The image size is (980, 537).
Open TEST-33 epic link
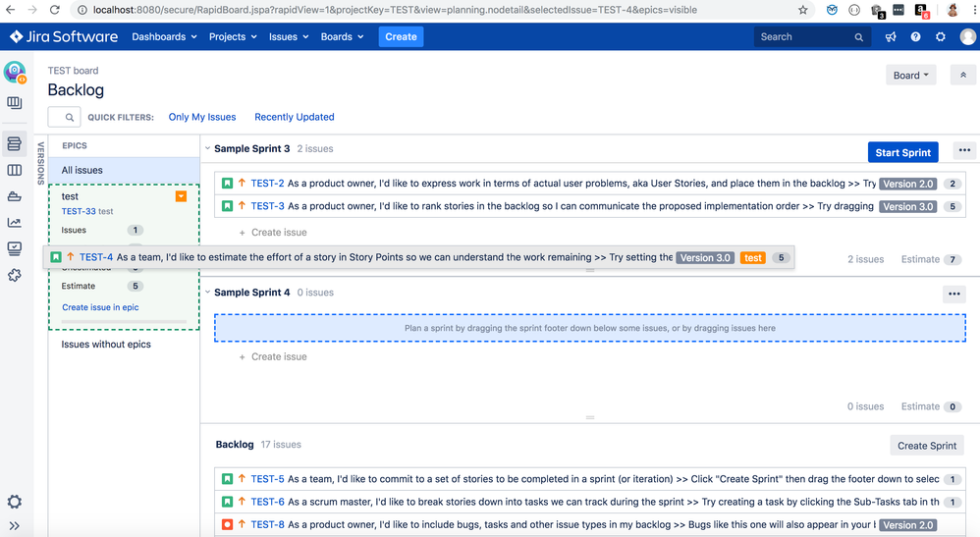tap(79, 211)
